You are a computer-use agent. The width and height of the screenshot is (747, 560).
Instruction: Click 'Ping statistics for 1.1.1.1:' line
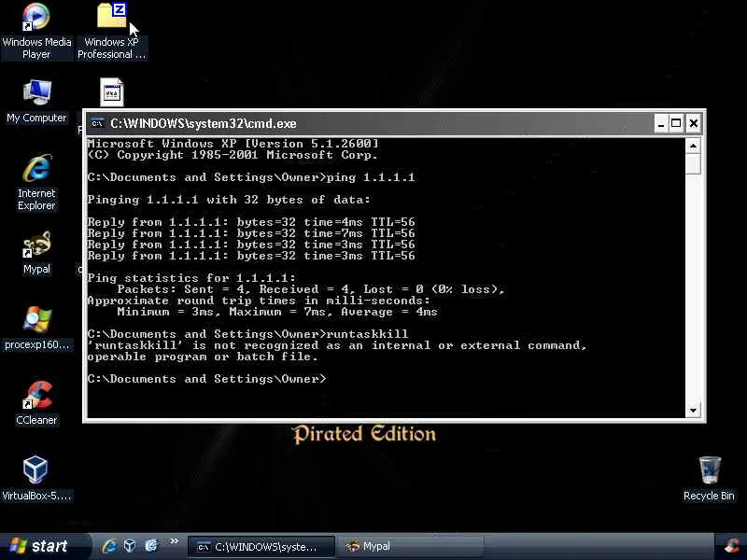[x=191, y=278]
